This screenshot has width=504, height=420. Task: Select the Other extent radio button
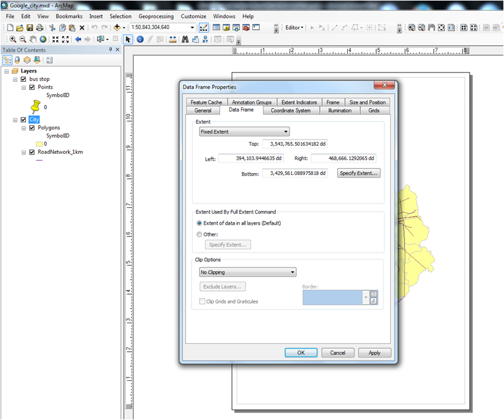(x=199, y=235)
